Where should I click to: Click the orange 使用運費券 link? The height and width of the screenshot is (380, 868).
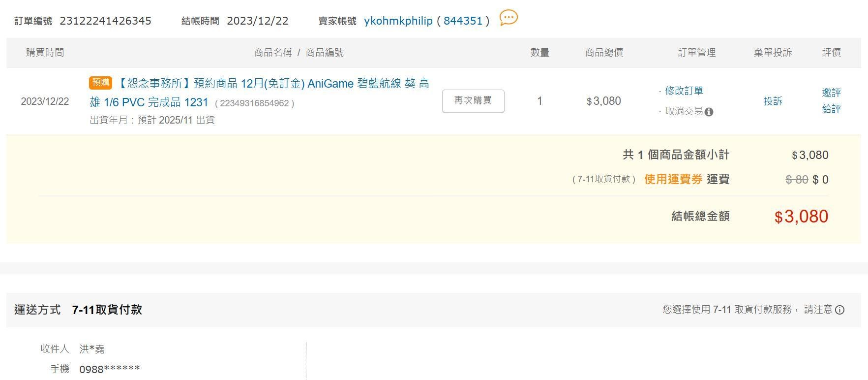pyautogui.click(x=673, y=179)
